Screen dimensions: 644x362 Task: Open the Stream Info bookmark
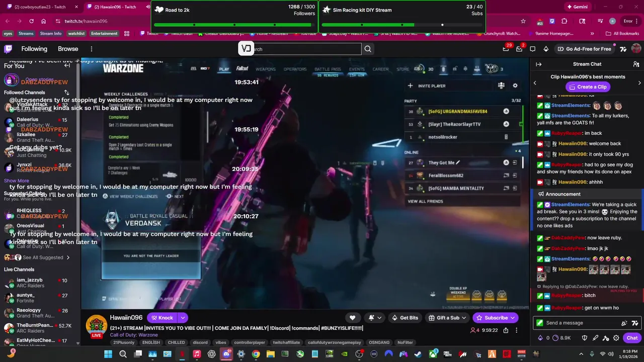click(x=50, y=34)
